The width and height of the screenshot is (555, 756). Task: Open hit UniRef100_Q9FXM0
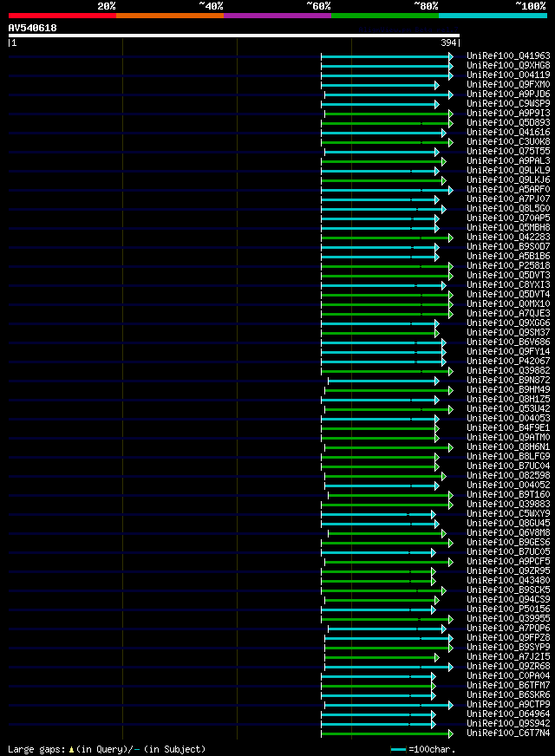(x=508, y=84)
